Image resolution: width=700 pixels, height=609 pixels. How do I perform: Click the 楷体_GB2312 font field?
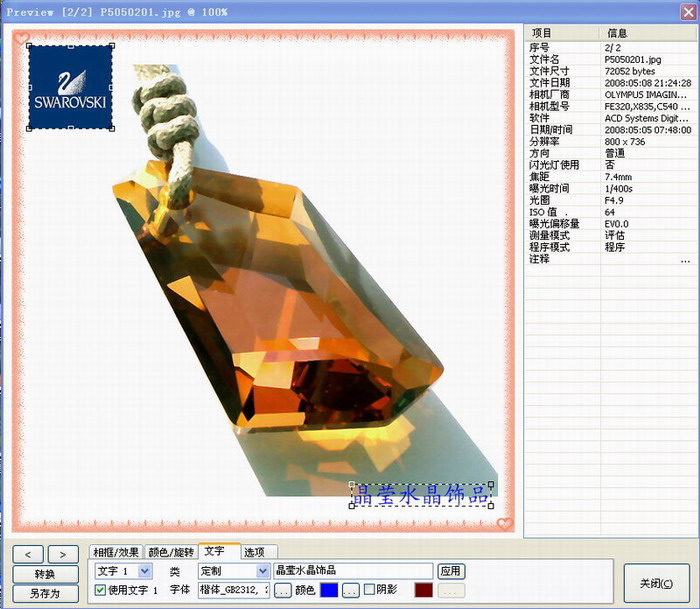234,590
